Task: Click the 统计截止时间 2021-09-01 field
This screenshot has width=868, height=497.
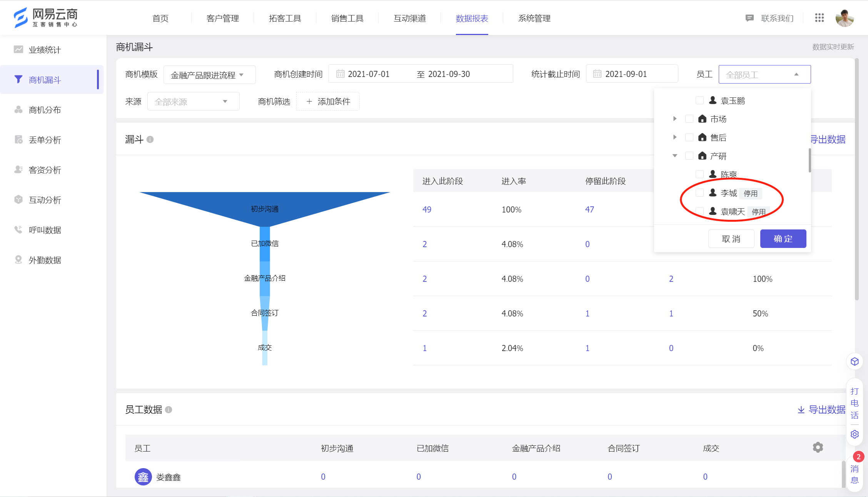Action: coord(632,74)
